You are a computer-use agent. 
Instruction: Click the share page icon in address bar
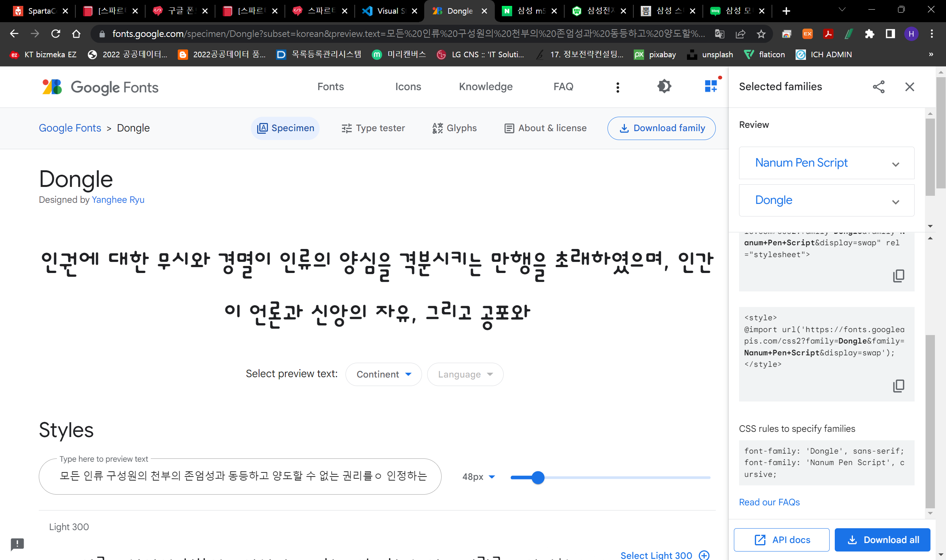[740, 34]
